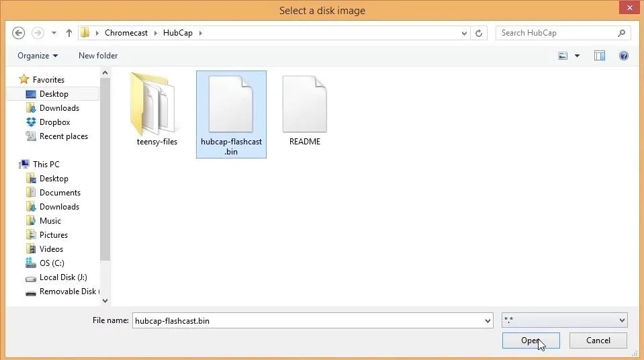This screenshot has height=360, width=644.
Task: Open the File name dropdown arrow
Action: [488, 320]
